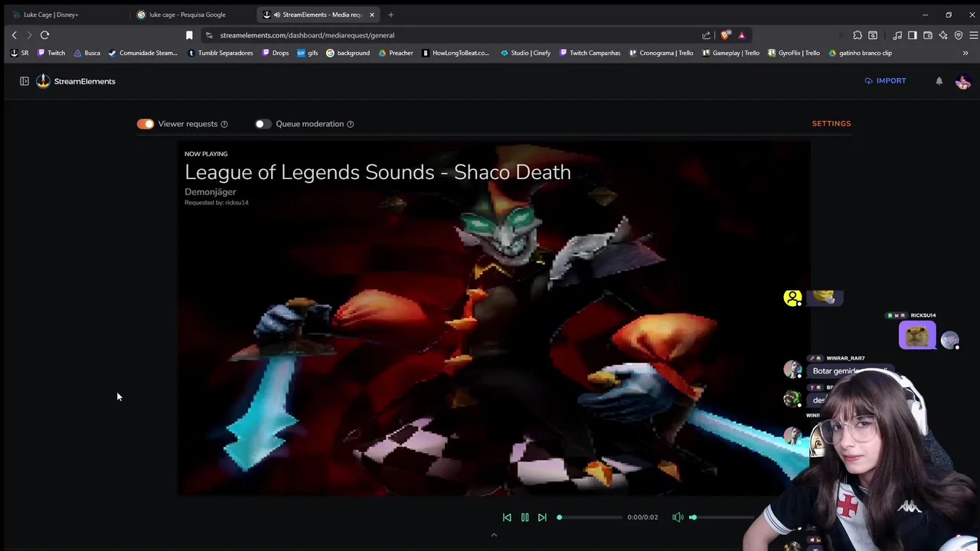Open Brave Rewards triangle icon
Image resolution: width=980 pixels, height=551 pixels.
click(741, 35)
